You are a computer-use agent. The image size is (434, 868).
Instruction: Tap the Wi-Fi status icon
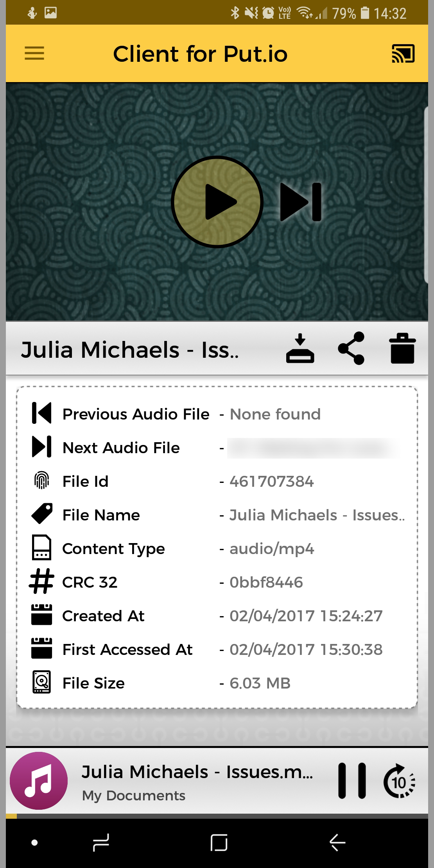coord(305,13)
